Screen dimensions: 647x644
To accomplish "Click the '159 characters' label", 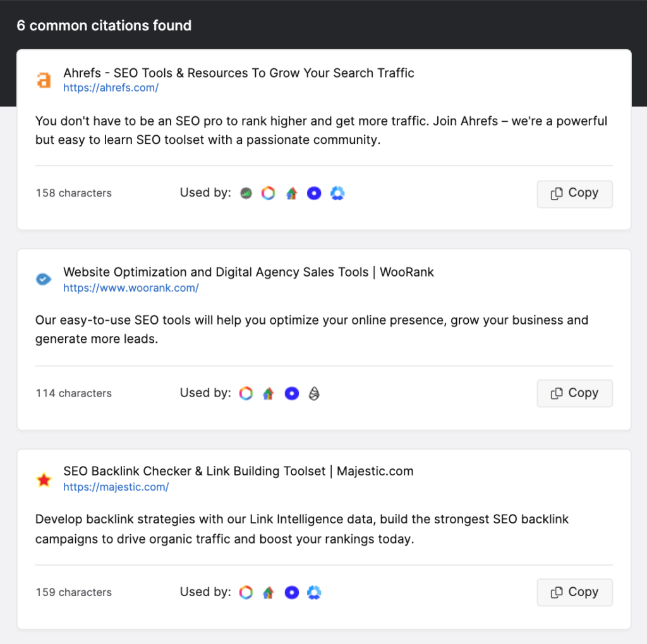I will [73, 592].
